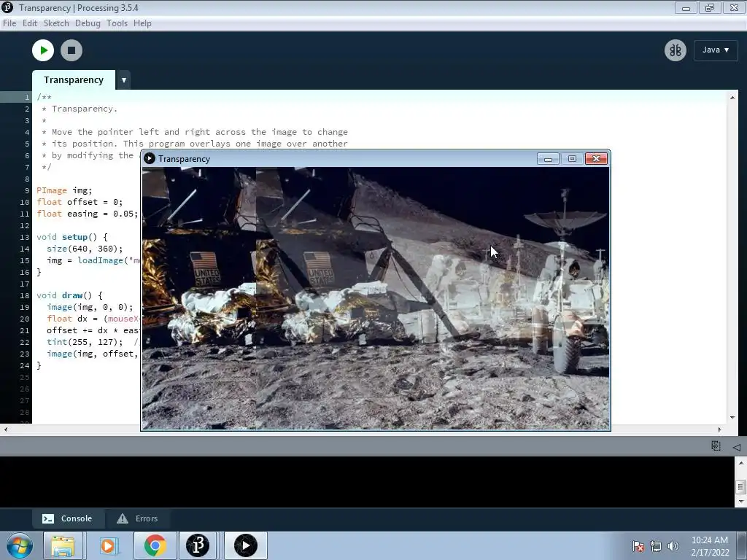Run the sketch with the Play button

(43, 50)
